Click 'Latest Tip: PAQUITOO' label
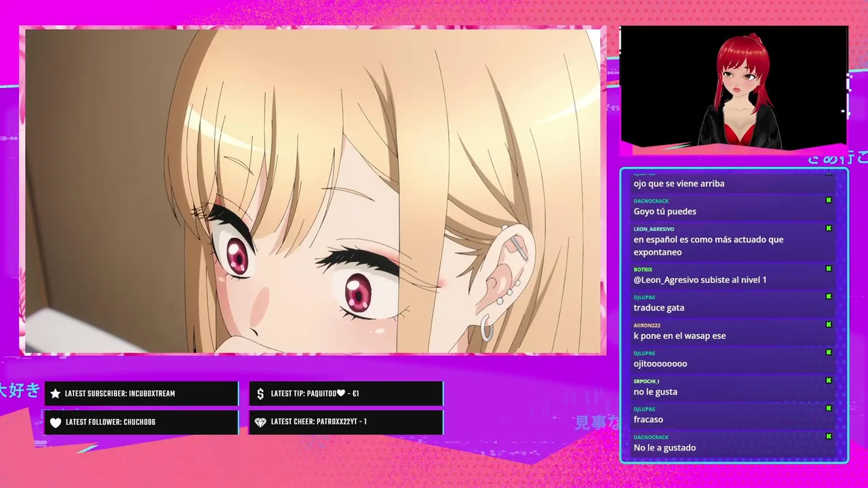 pos(315,394)
